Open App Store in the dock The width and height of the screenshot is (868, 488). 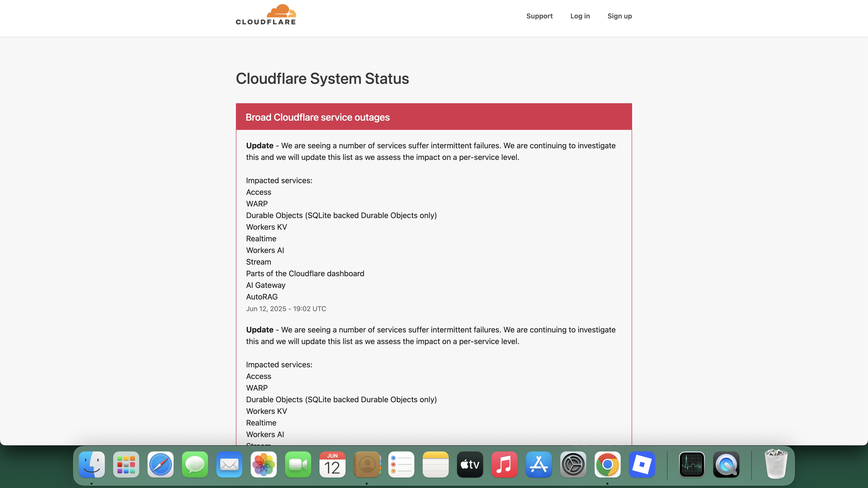[x=538, y=464]
